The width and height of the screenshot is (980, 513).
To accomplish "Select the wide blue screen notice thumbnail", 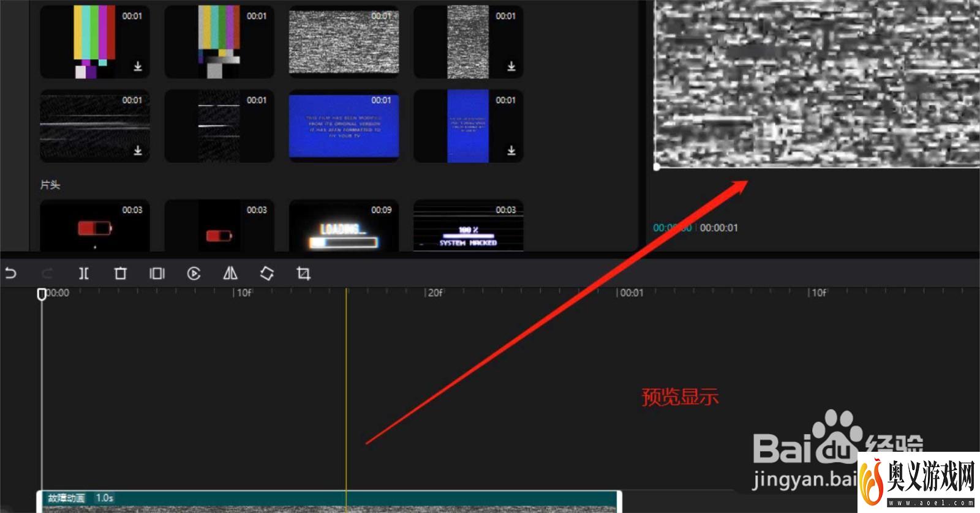I will tap(344, 125).
